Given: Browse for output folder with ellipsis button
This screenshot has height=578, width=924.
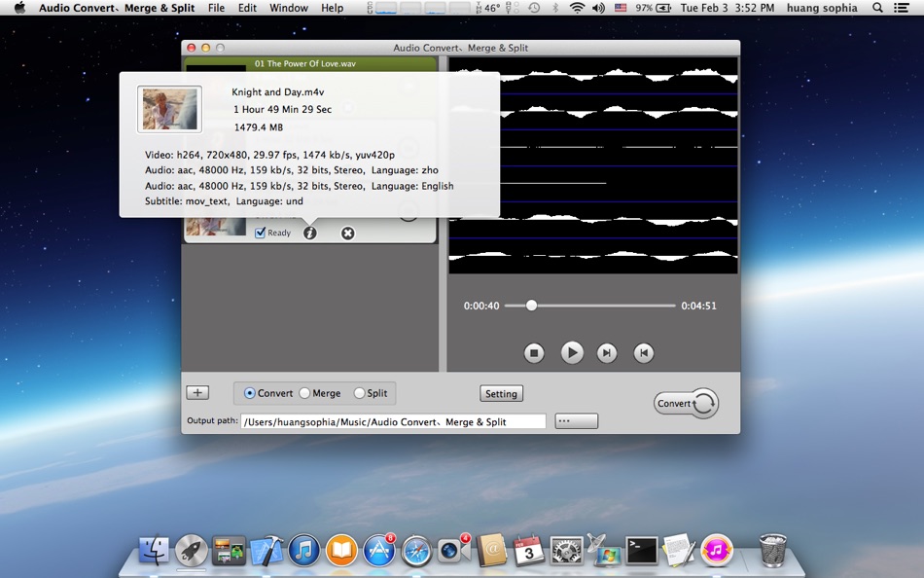Looking at the screenshot, I should coord(577,421).
